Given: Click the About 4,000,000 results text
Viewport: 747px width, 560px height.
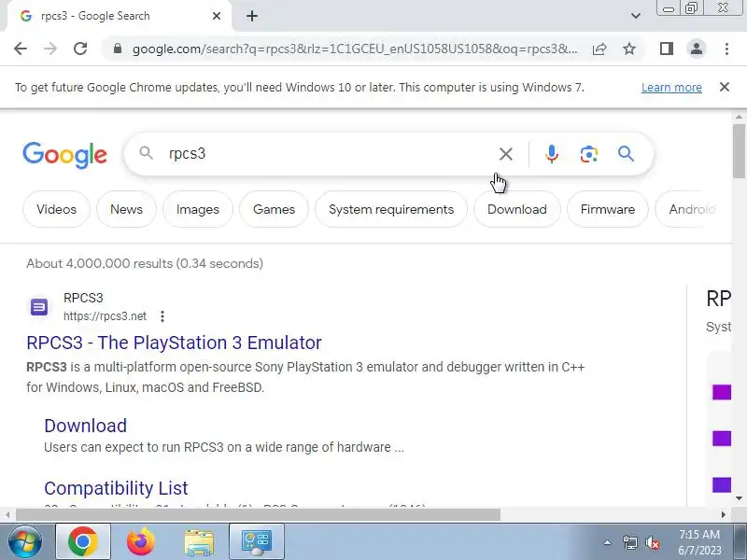Looking at the screenshot, I should click(145, 263).
